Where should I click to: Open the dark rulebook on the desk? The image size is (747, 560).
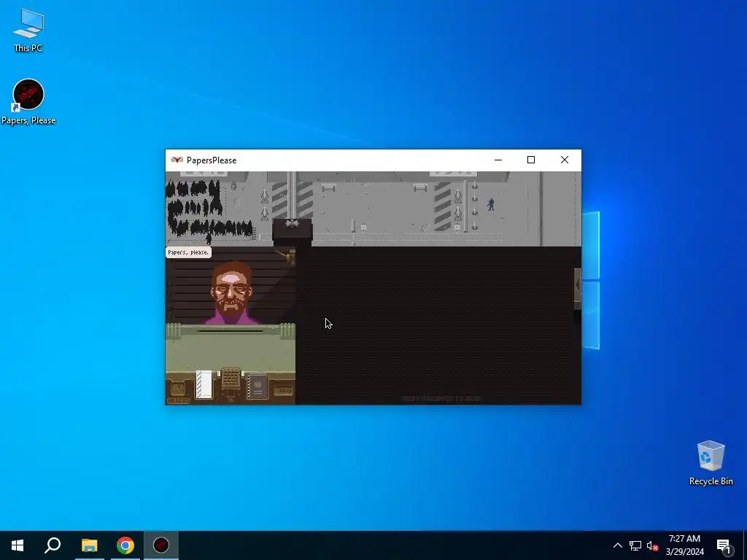pyautogui.click(x=258, y=386)
